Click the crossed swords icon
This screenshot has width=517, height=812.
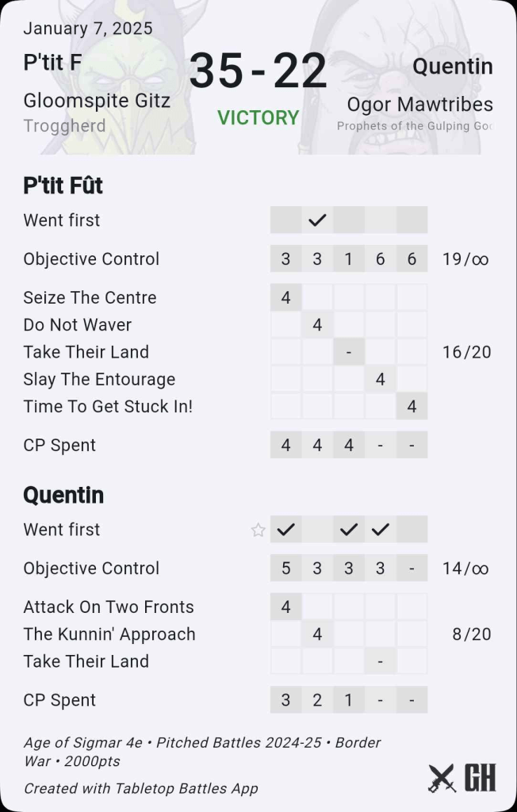click(442, 779)
